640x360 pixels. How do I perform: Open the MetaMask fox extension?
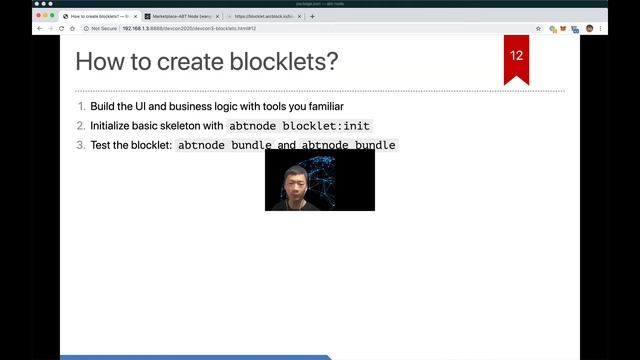point(563,29)
